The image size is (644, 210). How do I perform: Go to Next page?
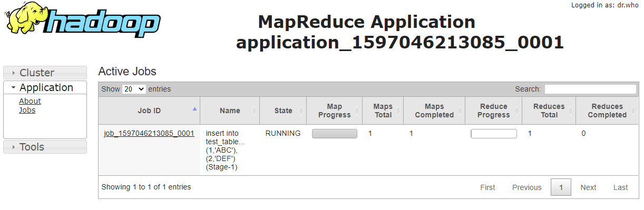(x=588, y=187)
